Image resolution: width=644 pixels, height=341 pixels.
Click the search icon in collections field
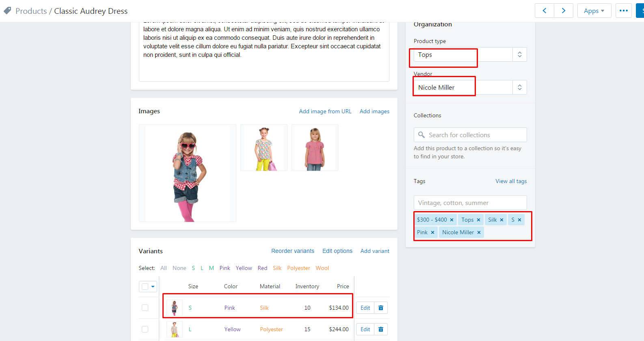pyautogui.click(x=421, y=135)
